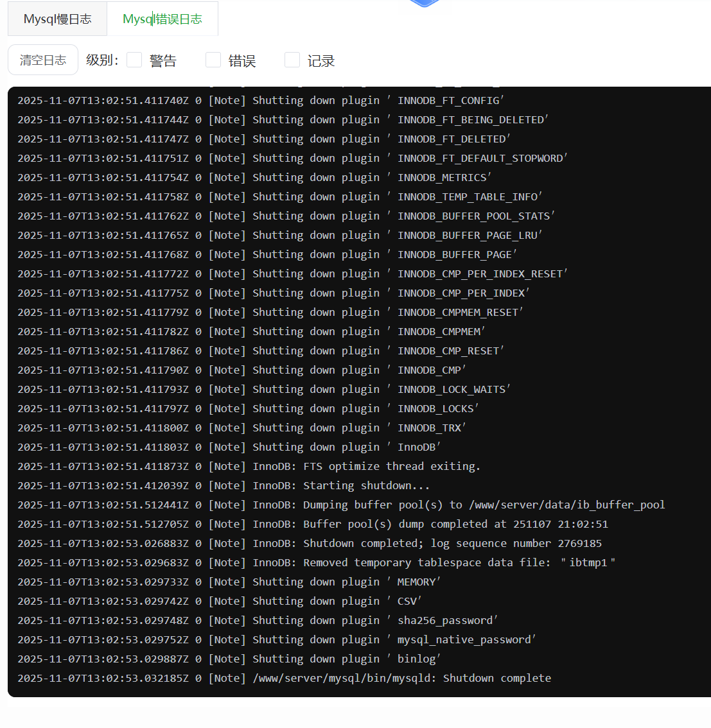711x728 pixels.
Task: Click log line for INNODB_METRICS plugin
Action: 254,178
